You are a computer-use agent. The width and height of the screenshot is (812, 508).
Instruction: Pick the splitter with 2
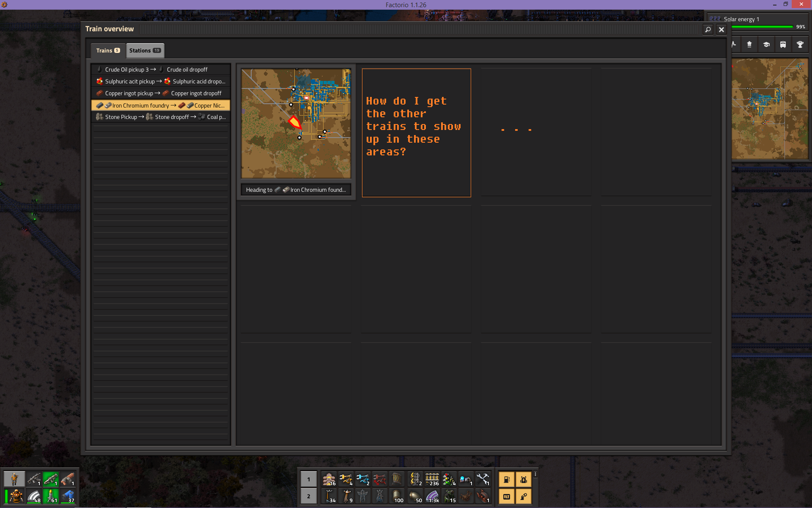415,479
